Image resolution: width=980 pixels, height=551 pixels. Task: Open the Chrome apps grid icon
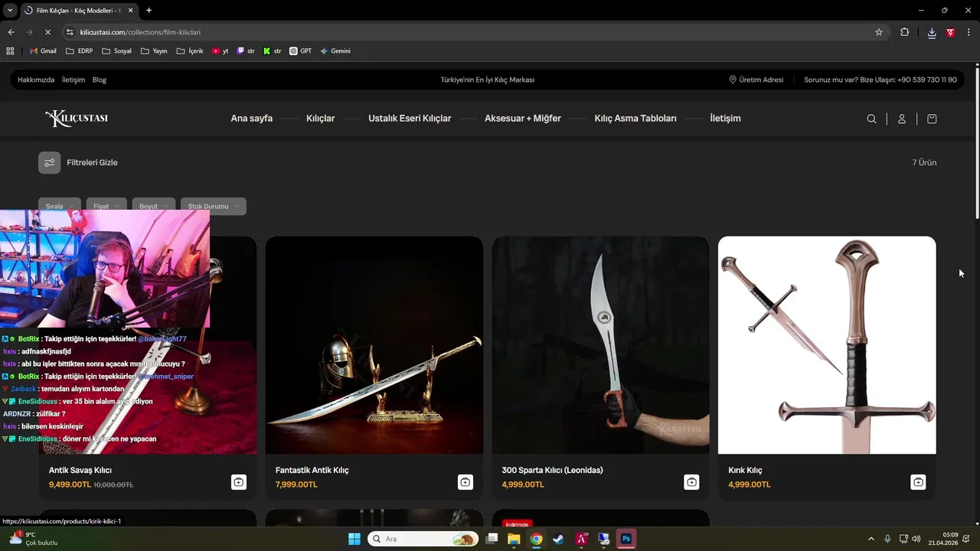(x=10, y=51)
